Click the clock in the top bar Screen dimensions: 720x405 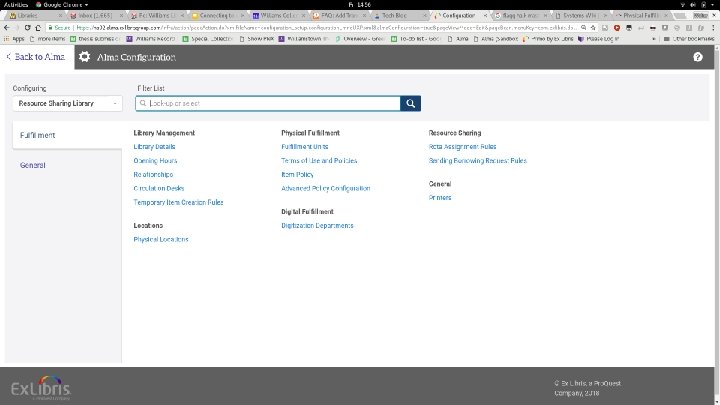point(360,5)
